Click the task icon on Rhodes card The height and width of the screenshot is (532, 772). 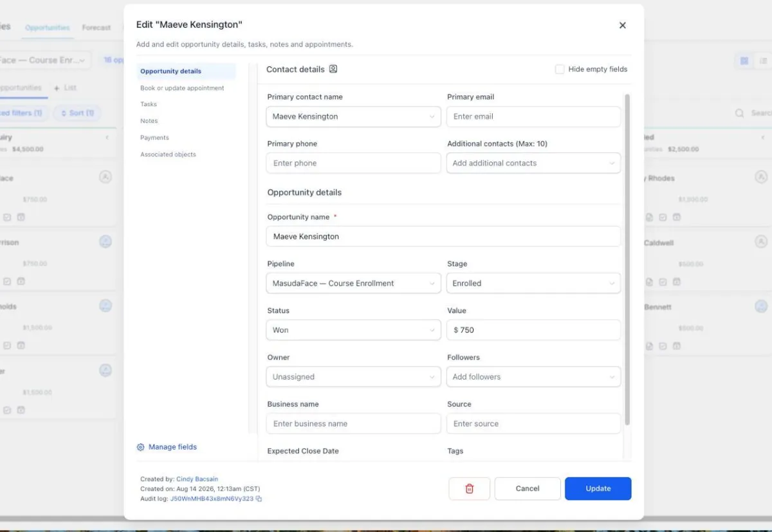click(663, 217)
